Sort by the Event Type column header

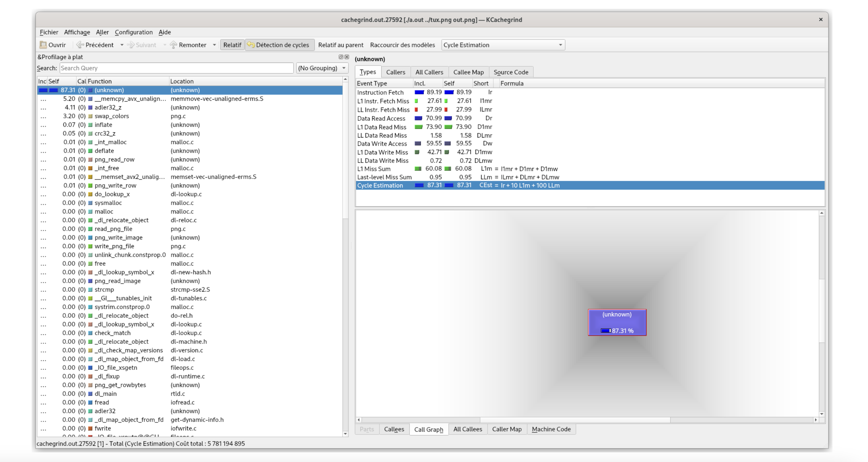click(x=384, y=83)
